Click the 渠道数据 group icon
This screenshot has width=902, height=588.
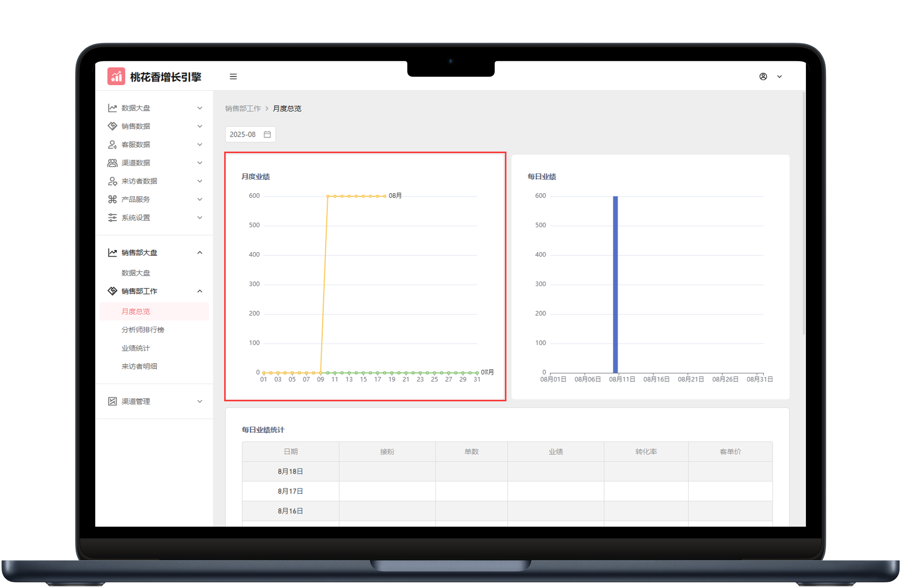click(x=112, y=163)
